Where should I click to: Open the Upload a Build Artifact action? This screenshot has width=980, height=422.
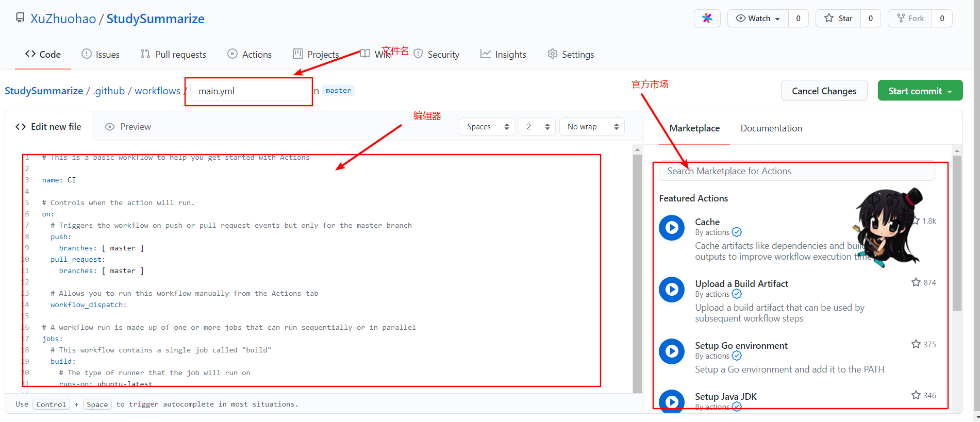(741, 284)
